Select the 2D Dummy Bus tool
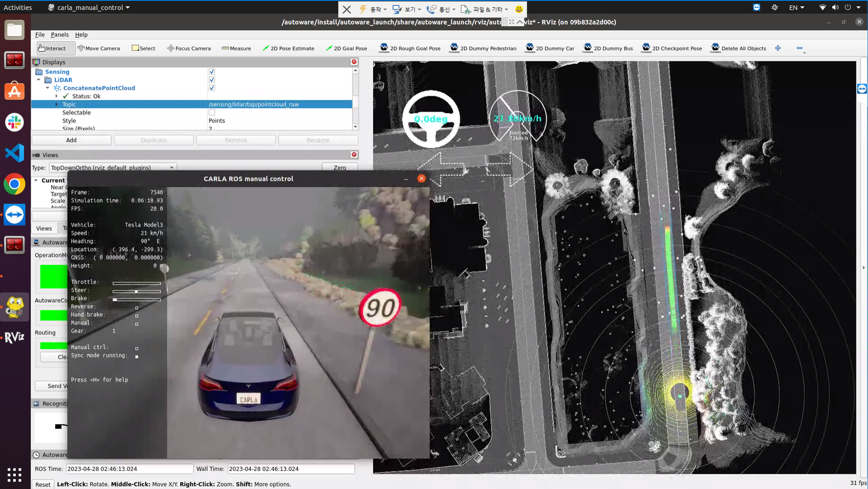This screenshot has height=489, width=868. click(x=608, y=48)
